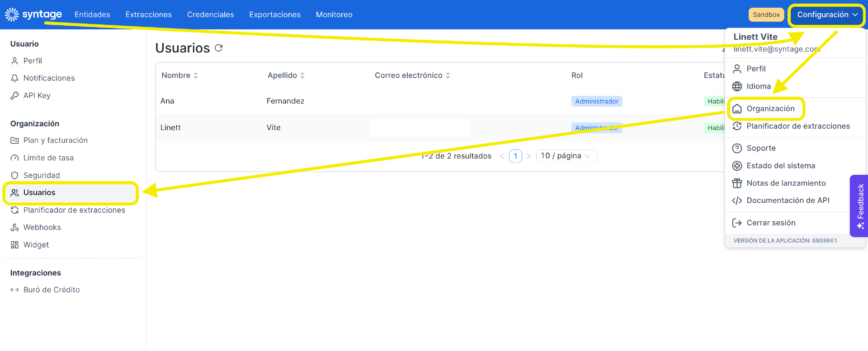This screenshot has width=868, height=351.
Task: Click the Rol column header
Action: pos(577,75)
